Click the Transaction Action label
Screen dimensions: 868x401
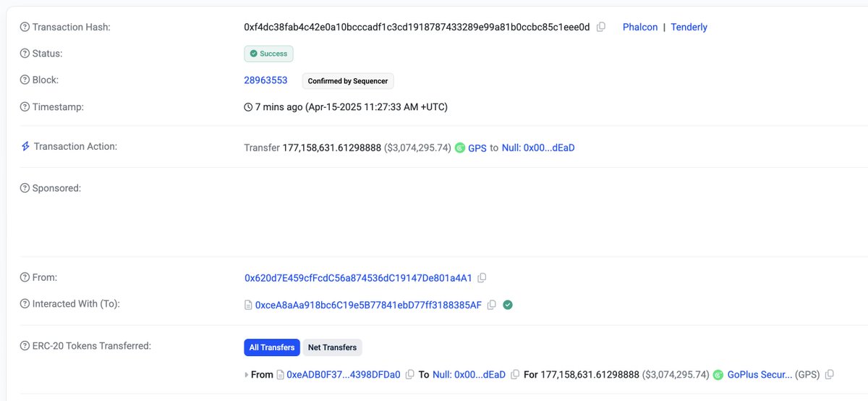point(75,146)
